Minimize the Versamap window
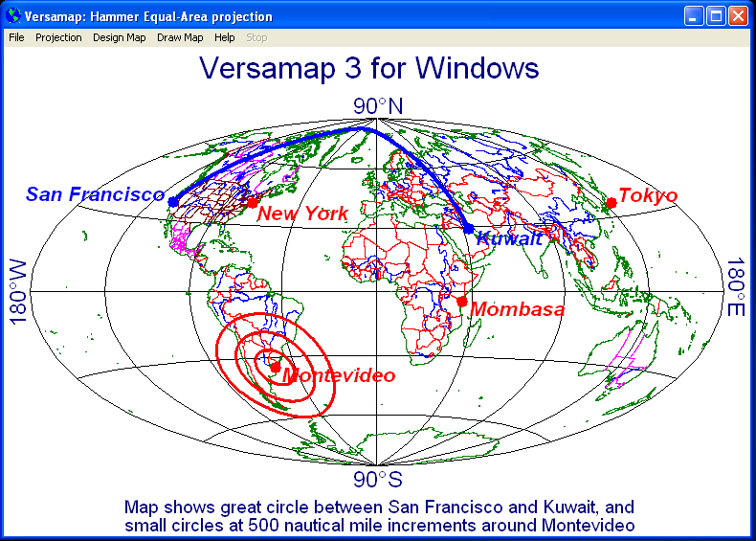 [694, 16]
